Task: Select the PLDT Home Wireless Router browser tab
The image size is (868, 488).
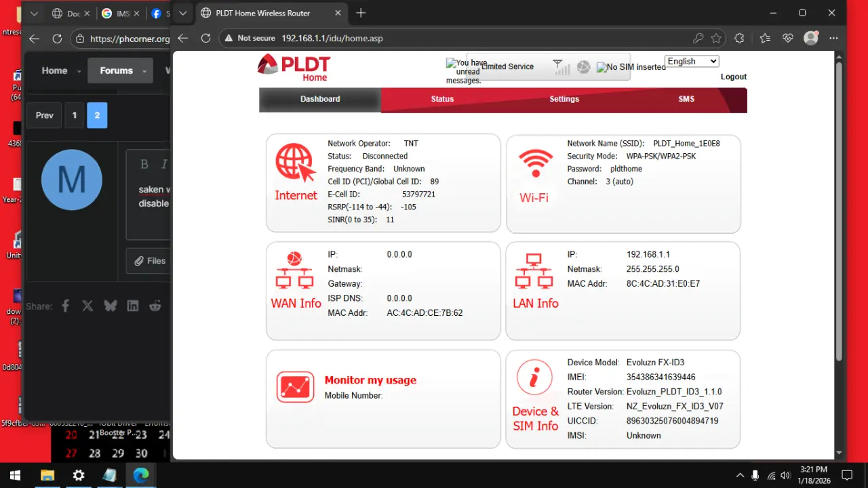Action: 271,14
